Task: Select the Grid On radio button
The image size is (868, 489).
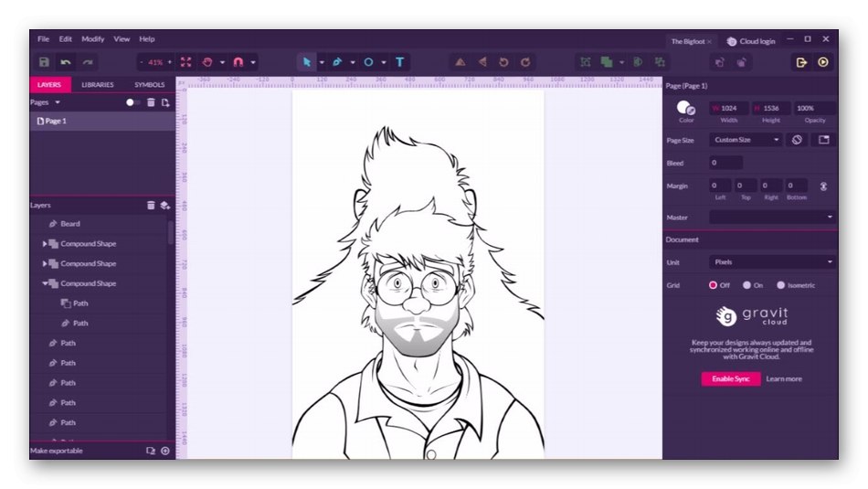Action: coord(746,285)
